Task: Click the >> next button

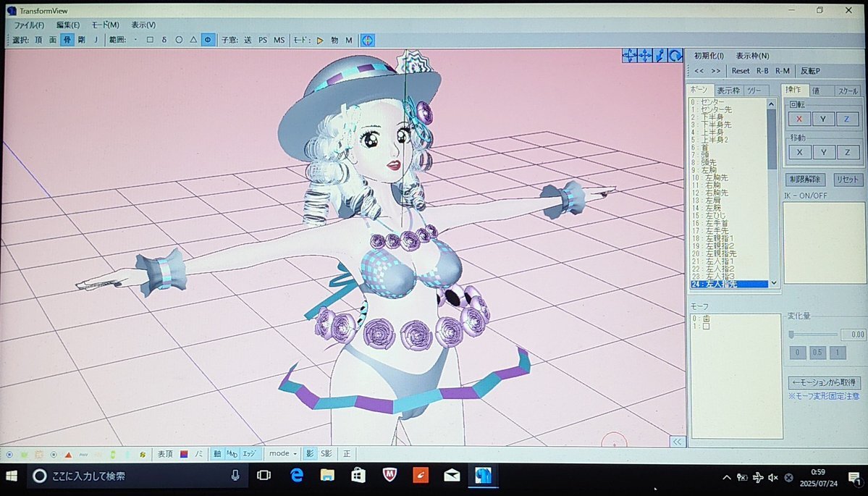Action: 716,71
